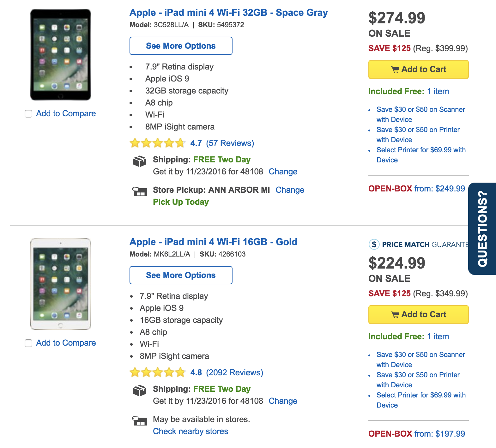Expand the OPEN-BOX offer at $249.99

pyautogui.click(x=416, y=189)
